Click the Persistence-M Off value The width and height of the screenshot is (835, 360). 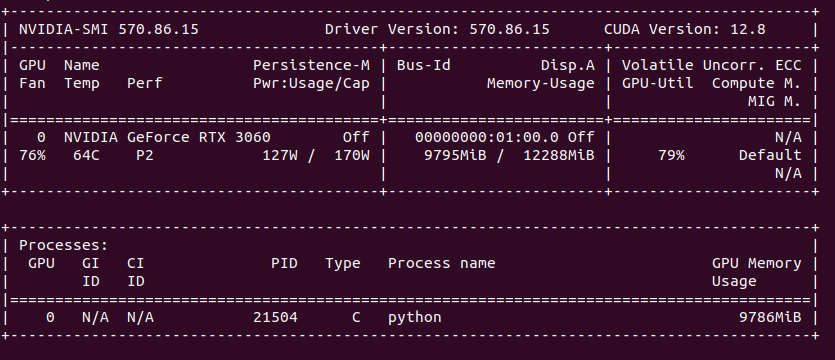(x=356, y=137)
